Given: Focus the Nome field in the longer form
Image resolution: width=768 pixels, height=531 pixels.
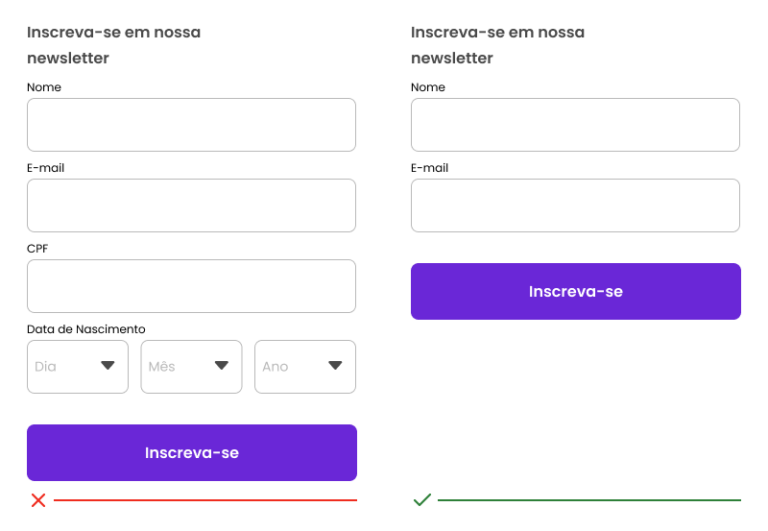Looking at the screenshot, I should 191,125.
